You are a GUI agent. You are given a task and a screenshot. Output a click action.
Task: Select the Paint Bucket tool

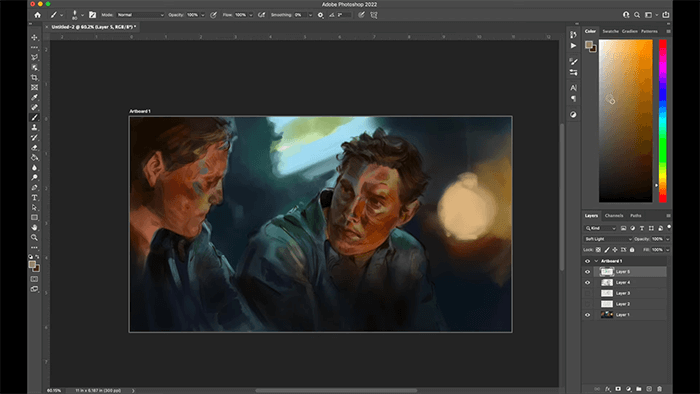coord(34,158)
